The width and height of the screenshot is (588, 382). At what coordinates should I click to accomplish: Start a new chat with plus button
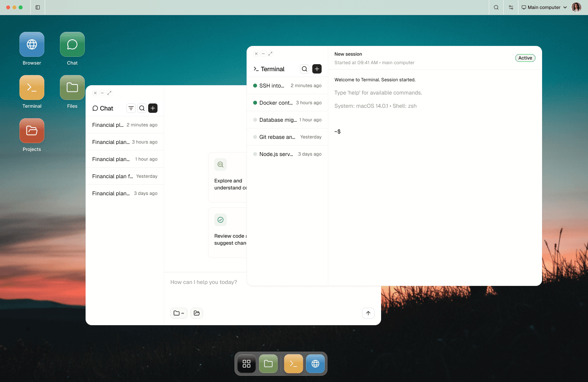[153, 108]
